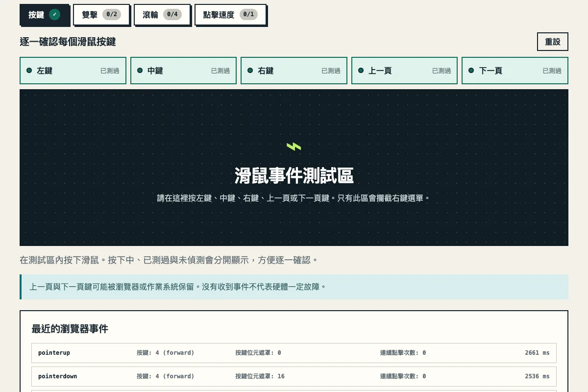The width and height of the screenshot is (588, 392).
Task: Click the pointerup event row
Action: [294, 353]
